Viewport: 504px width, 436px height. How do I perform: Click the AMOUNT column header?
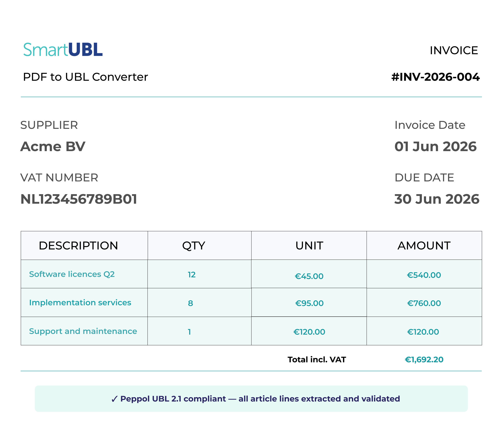click(x=424, y=246)
